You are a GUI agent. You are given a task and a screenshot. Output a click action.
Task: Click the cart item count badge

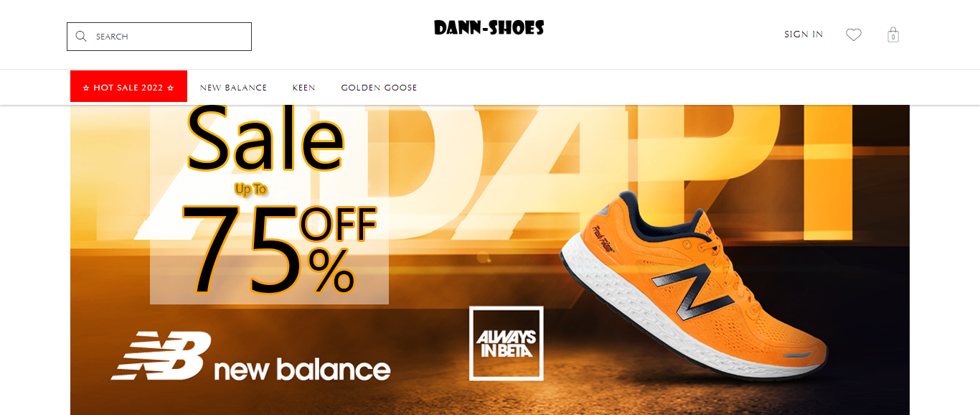pyautogui.click(x=893, y=37)
